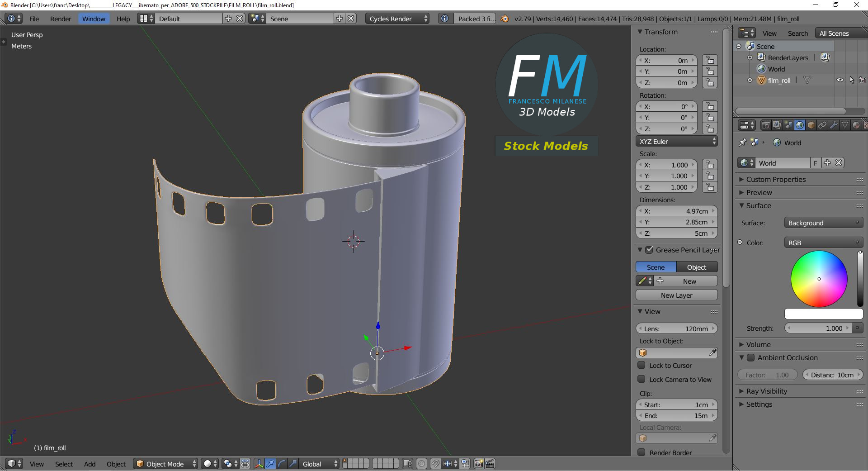Toggle film_roll renderability camera icon

click(863, 80)
